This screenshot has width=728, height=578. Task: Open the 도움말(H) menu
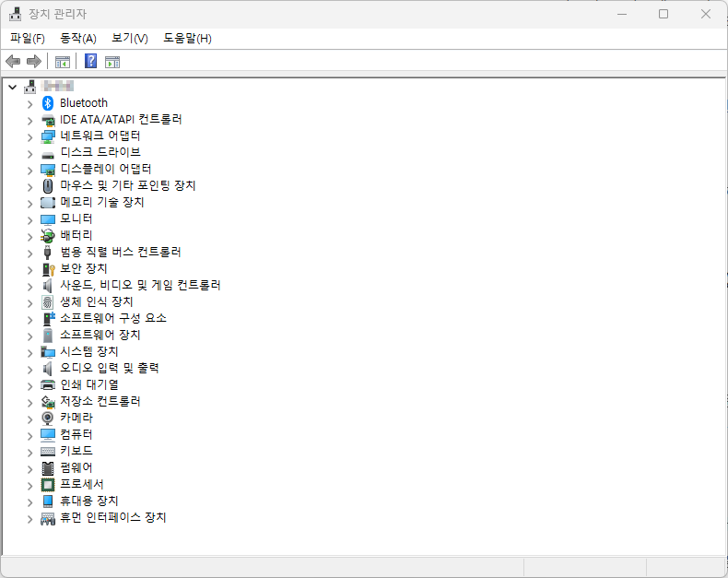click(x=187, y=38)
